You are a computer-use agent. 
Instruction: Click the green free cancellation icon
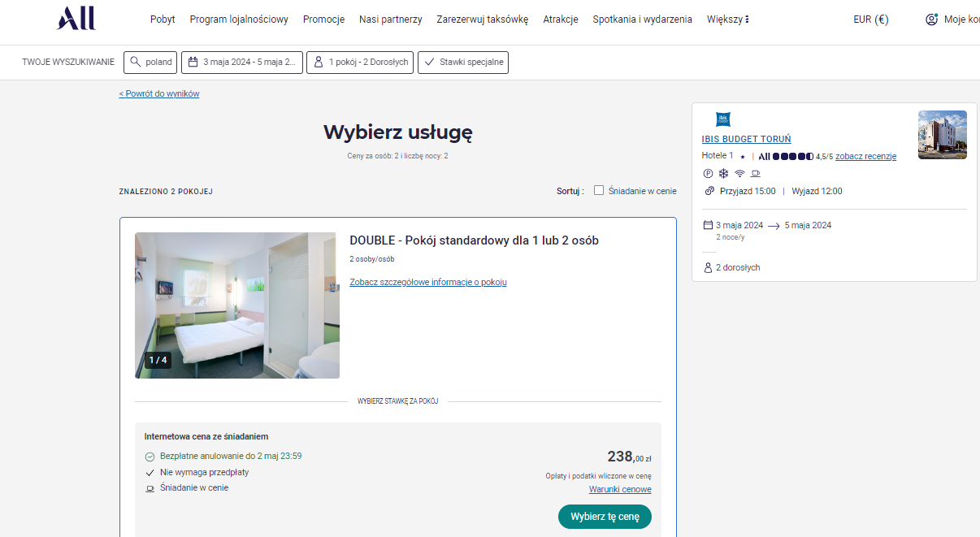click(x=150, y=457)
